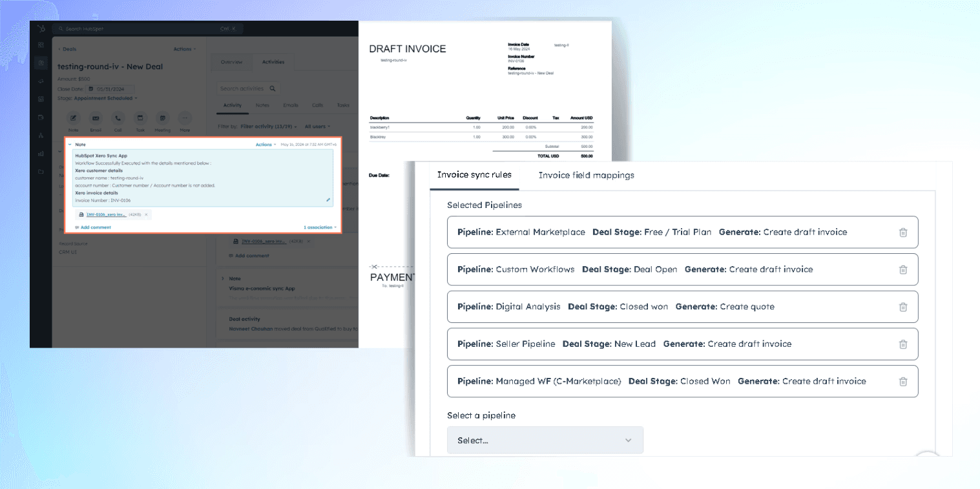Viewport: 980px width, 489px height.
Task: Open Actions dropdown in the highlighted note
Action: pyautogui.click(x=266, y=145)
